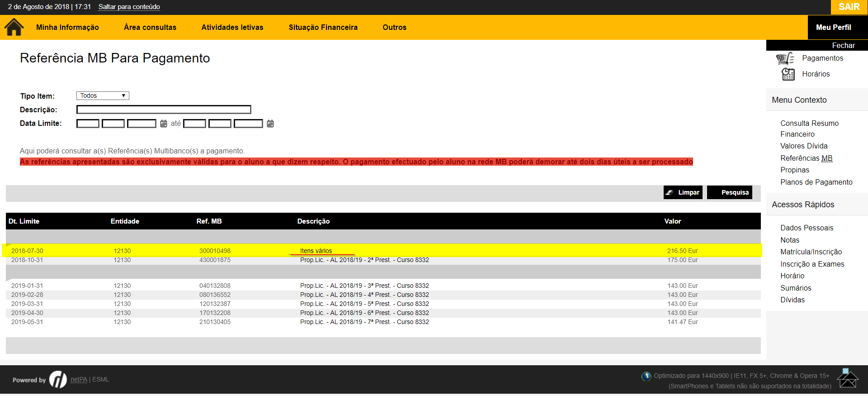Click the Valor column header
This screenshot has width=868, height=396.
673,221
